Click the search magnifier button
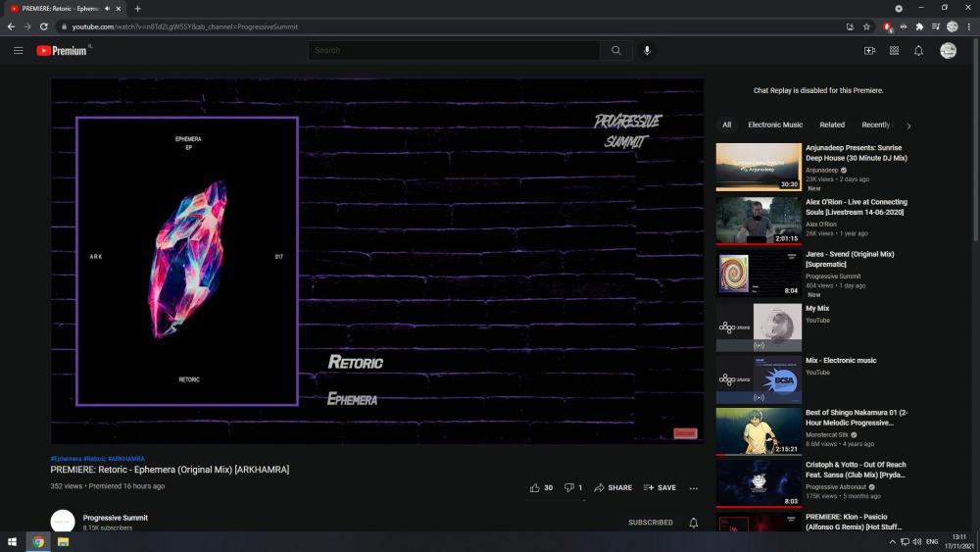 (x=615, y=51)
